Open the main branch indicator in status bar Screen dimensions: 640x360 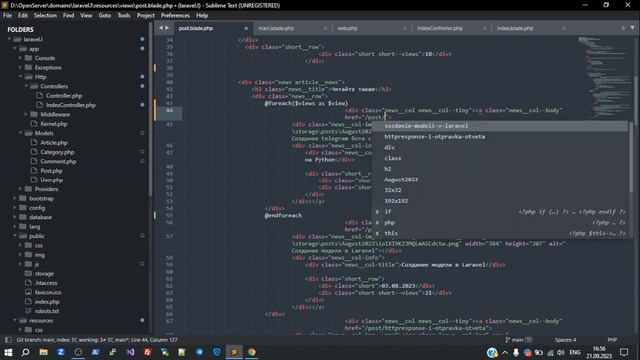[x=518, y=340]
